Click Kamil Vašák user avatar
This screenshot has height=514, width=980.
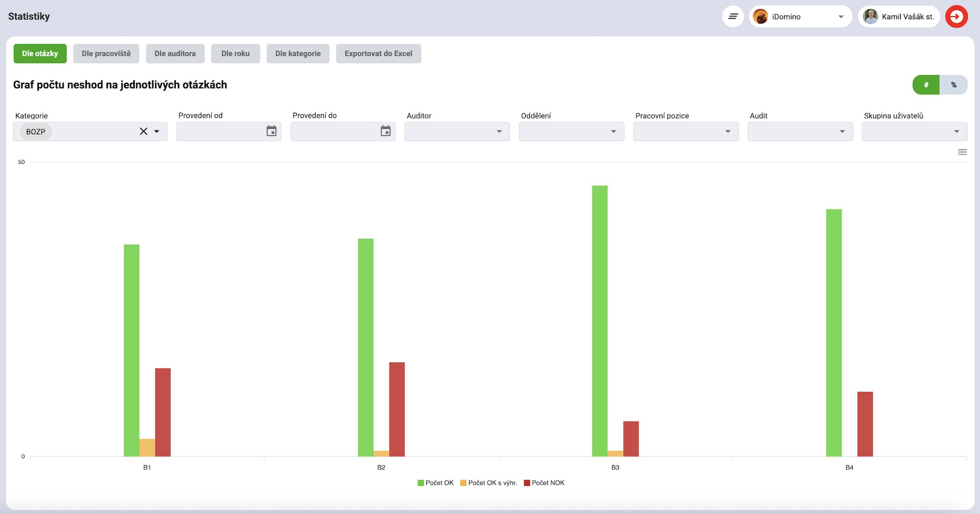(x=870, y=17)
